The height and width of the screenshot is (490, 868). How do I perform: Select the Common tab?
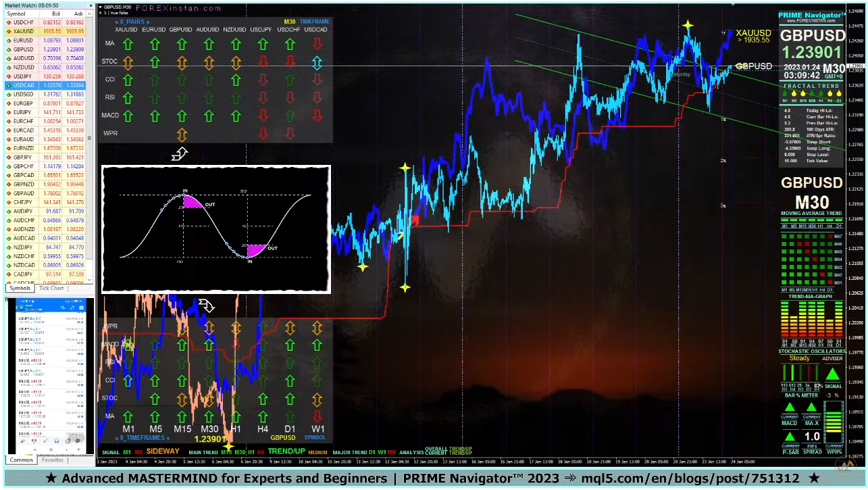coord(21,460)
